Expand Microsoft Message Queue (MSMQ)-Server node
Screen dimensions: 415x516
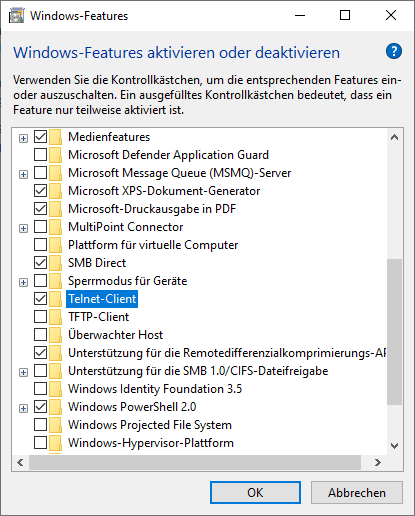pyautogui.click(x=23, y=174)
